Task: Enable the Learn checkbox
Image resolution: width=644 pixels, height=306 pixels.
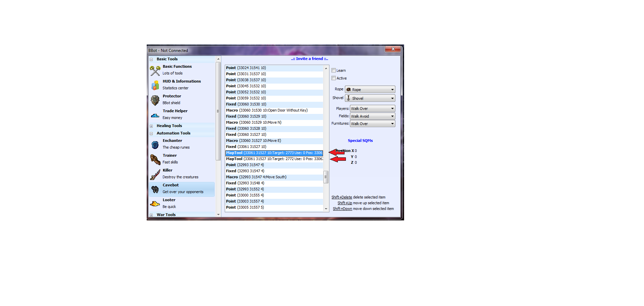Action: (x=334, y=70)
